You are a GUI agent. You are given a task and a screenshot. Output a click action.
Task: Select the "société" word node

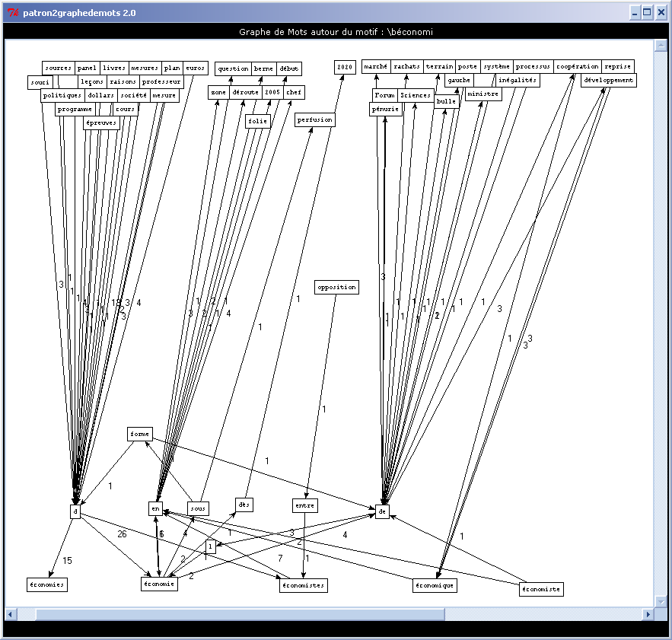pyautogui.click(x=134, y=95)
